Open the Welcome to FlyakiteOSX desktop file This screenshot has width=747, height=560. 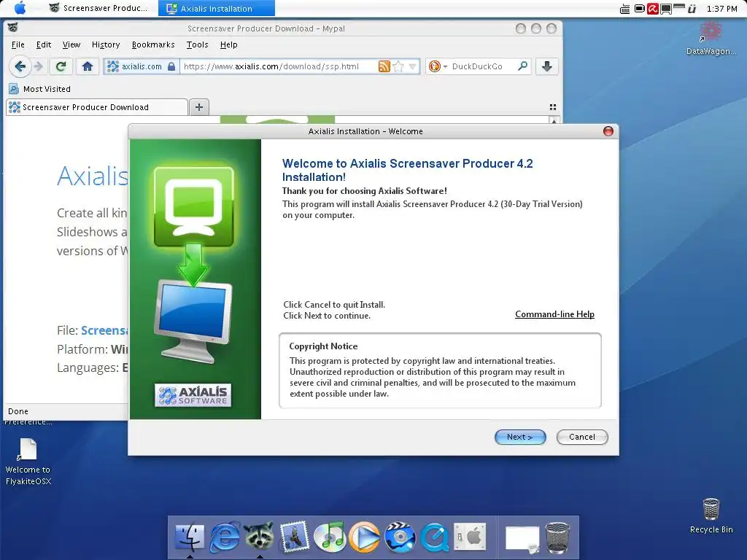(x=28, y=462)
